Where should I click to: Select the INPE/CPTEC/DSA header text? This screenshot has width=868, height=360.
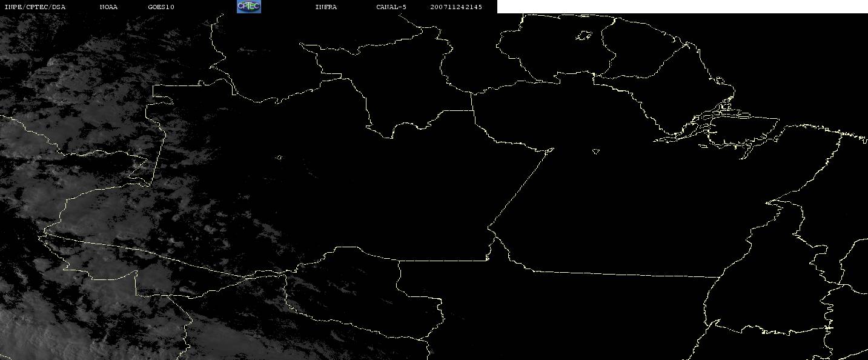35,7
